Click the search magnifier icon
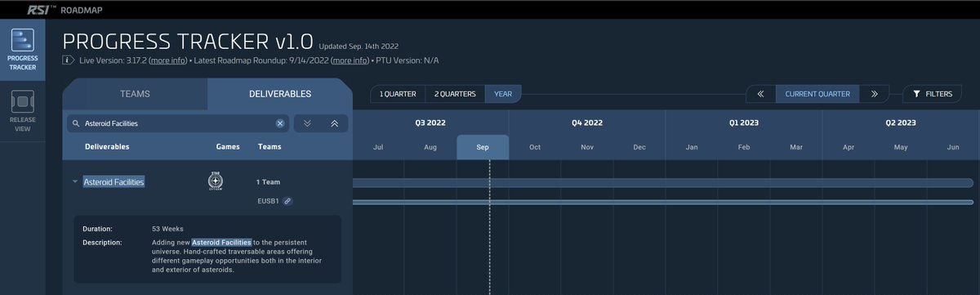This screenshot has height=295, width=980. point(76,123)
